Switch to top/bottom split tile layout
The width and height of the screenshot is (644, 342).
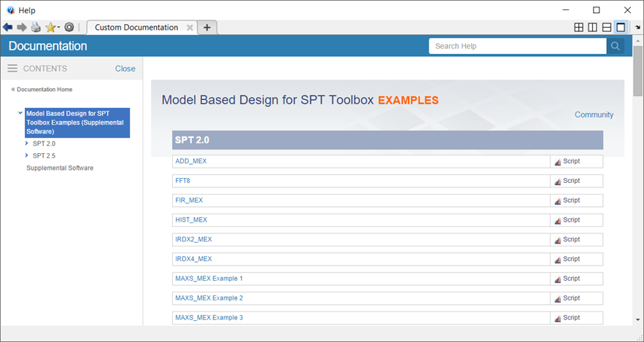(x=607, y=28)
